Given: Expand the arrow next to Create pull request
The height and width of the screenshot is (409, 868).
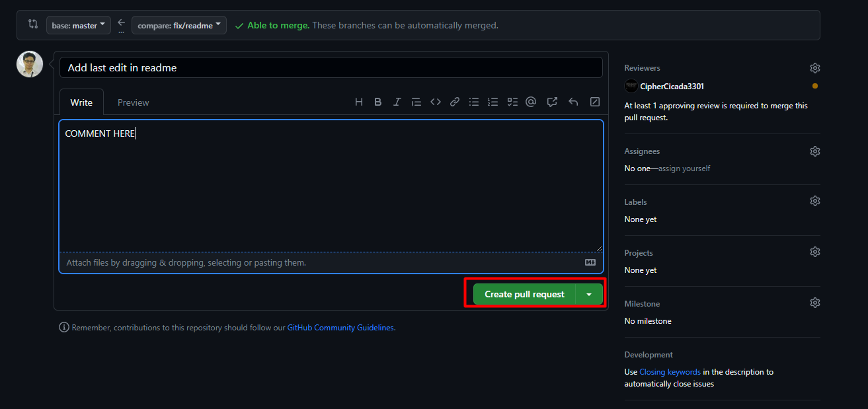Looking at the screenshot, I should click(x=589, y=295).
